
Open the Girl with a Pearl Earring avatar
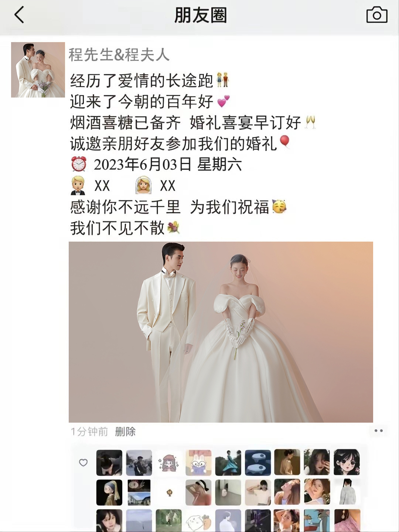click(x=109, y=492)
